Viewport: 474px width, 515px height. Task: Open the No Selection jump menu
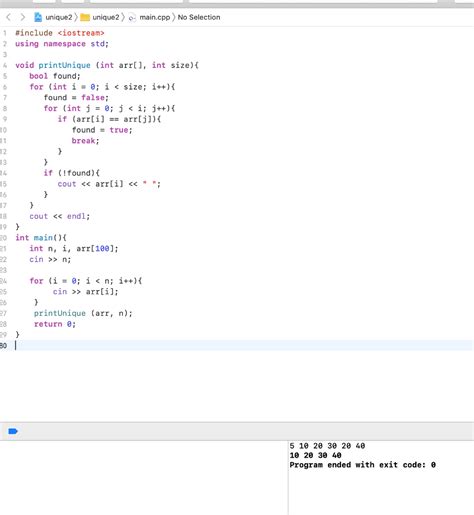199,17
